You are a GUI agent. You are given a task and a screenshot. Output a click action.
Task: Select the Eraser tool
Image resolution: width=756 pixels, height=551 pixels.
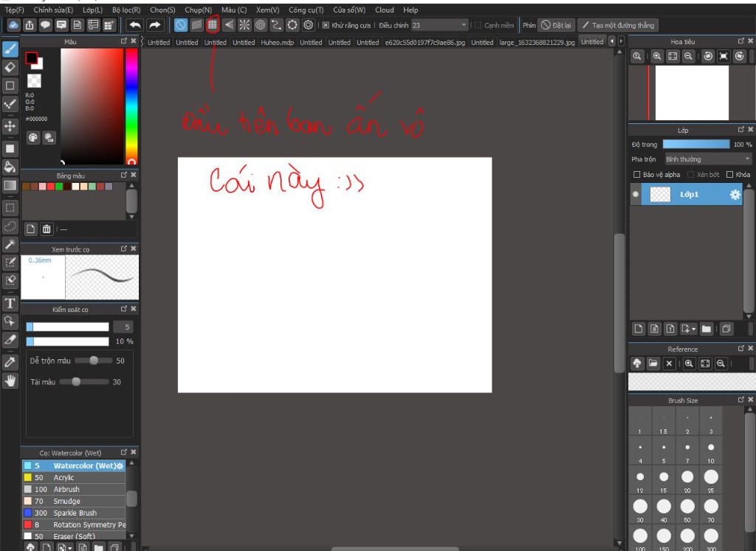(10, 67)
